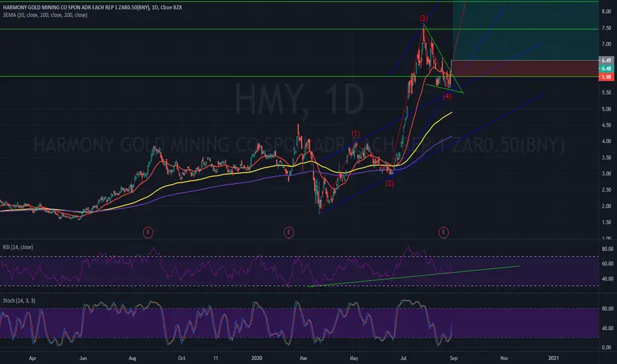Click the 6.49 price label on the price axis
Viewport: 617px width, 364px height.
(x=606, y=60)
